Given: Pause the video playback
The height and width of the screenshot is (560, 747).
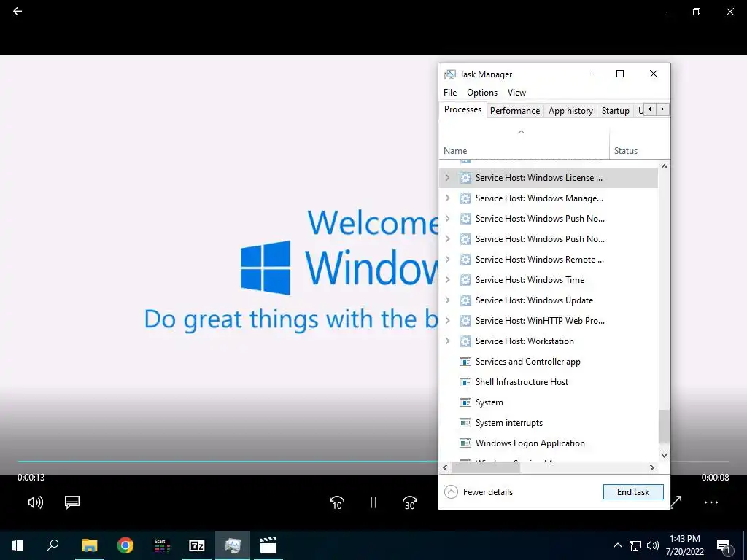Looking at the screenshot, I should [373, 502].
